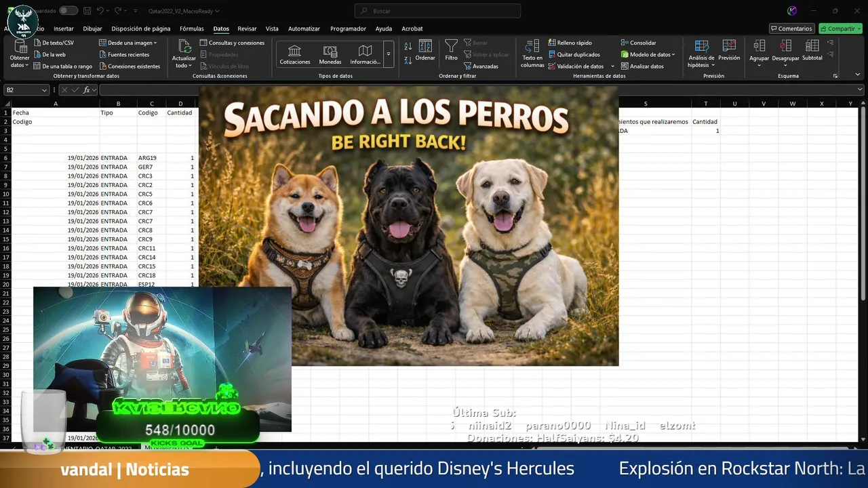This screenshot has height=488, width=868.
Task: Expand the formula bar
Action: [860, 90]
